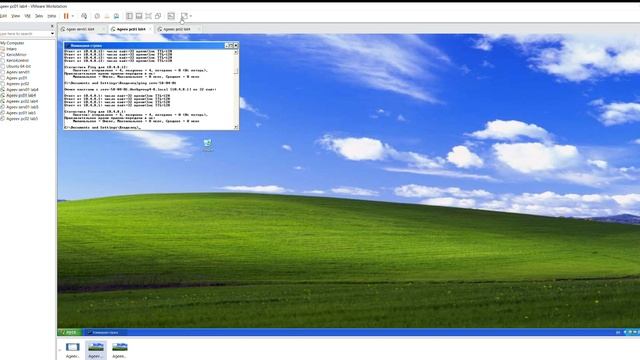Select Ageev pc02 in the library
Image resolution: width=640 pixels, height=360 pixels.
point(17,84)
